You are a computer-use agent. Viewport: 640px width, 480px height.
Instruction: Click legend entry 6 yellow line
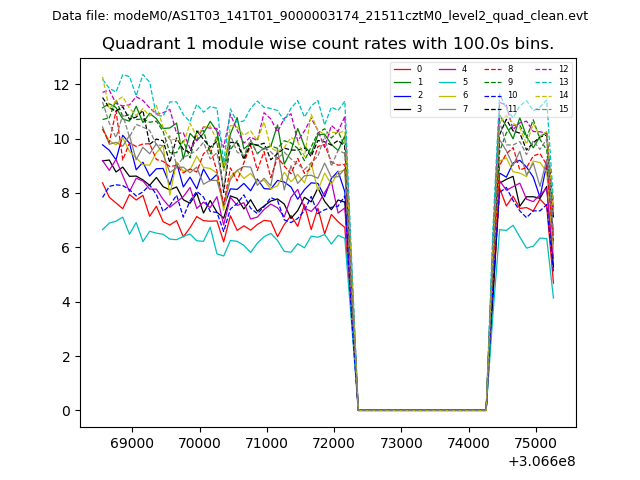[452, 95]
